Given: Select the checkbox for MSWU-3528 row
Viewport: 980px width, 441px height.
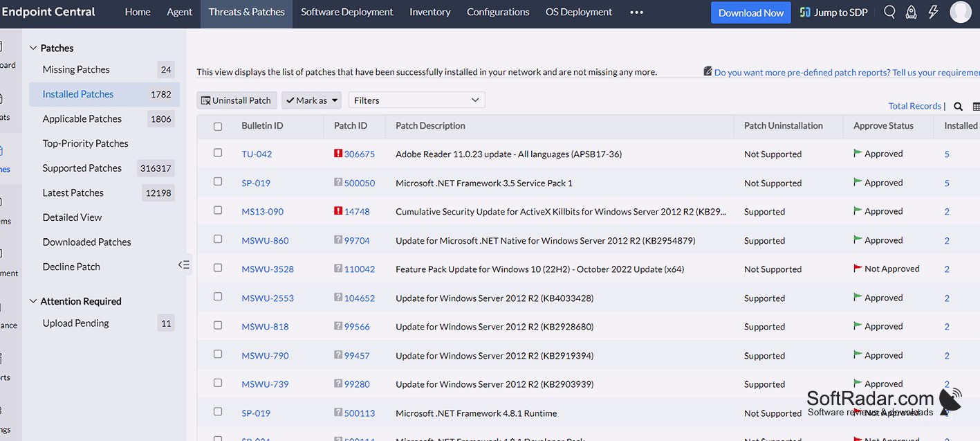Looking at the screenshot, I should [x=218, y=267].
